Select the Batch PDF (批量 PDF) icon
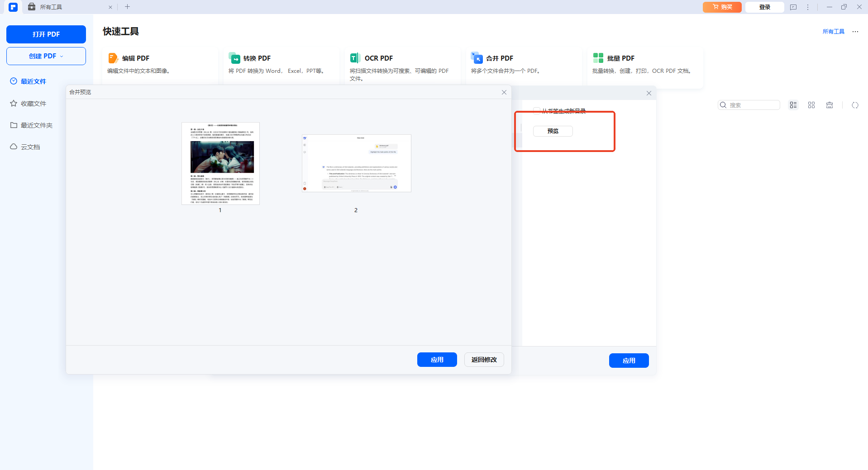 point(598,58)
